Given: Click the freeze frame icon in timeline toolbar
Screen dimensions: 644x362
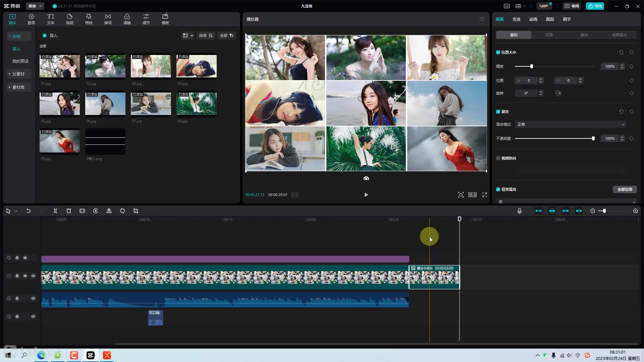Looking at the screenshot, I should [x=82, y=211].
